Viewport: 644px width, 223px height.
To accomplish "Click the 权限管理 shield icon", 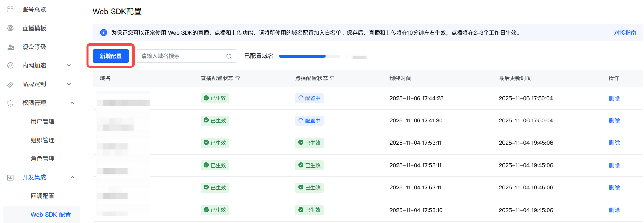I will point(11,103).
